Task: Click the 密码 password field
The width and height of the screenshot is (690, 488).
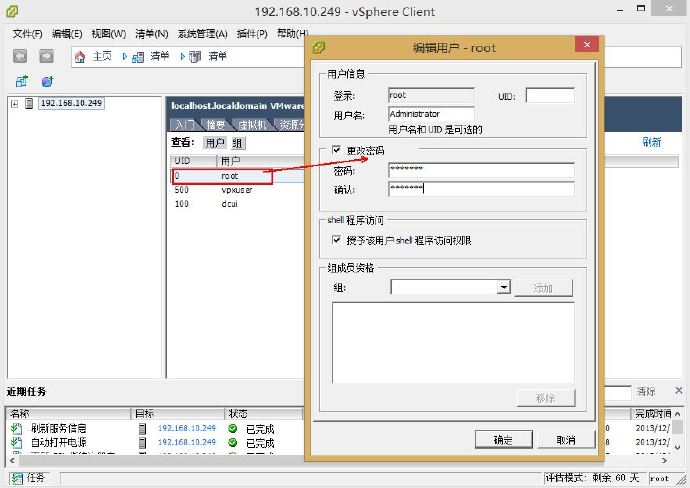Action: coord(481,170)
